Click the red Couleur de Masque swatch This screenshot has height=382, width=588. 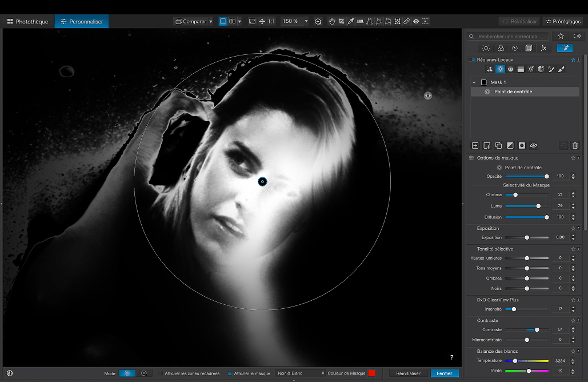pos(371,373)
